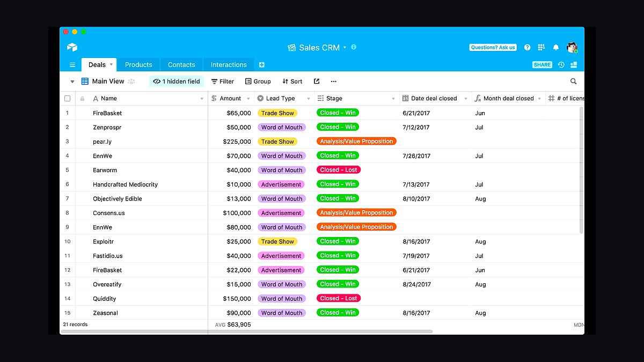Open the blocks panel icon
The width and height of the screenshot is (644, 362).
(x=574, y=65)
